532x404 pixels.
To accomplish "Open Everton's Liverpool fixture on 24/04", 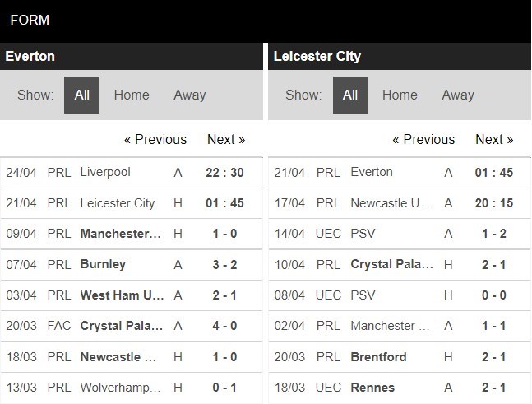I will coord(105,172).
